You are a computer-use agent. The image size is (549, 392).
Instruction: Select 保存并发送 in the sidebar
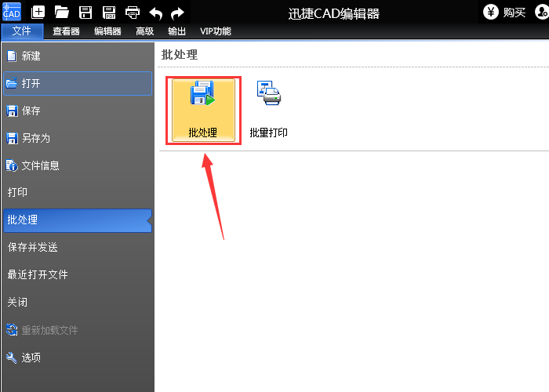[x=33, y=248]
